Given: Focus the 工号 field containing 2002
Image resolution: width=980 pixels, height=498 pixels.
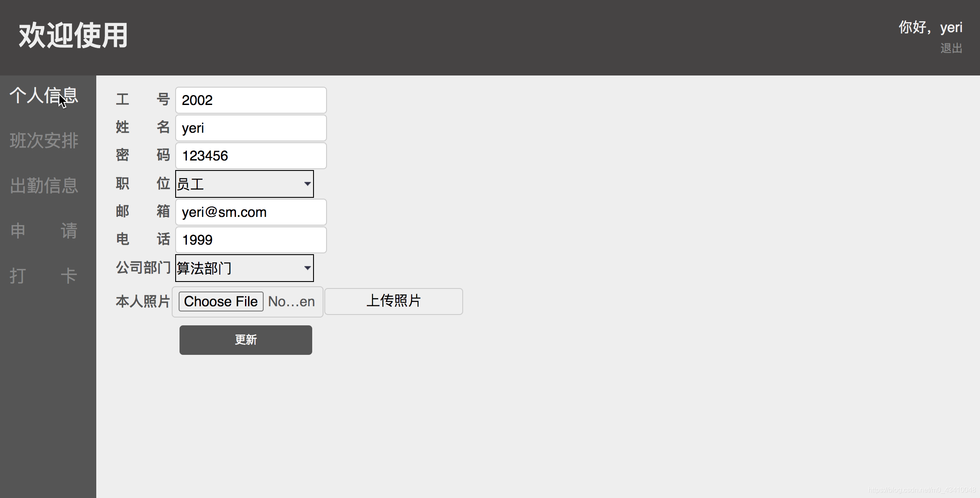Looking at the screenshot, I should pyautogui.click(x=251, y=100).
